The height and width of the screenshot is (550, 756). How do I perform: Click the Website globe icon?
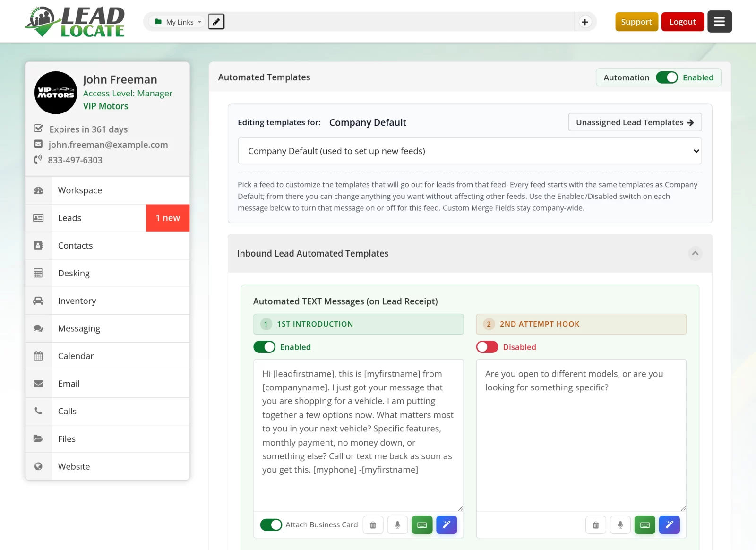[x=38, y=467]
